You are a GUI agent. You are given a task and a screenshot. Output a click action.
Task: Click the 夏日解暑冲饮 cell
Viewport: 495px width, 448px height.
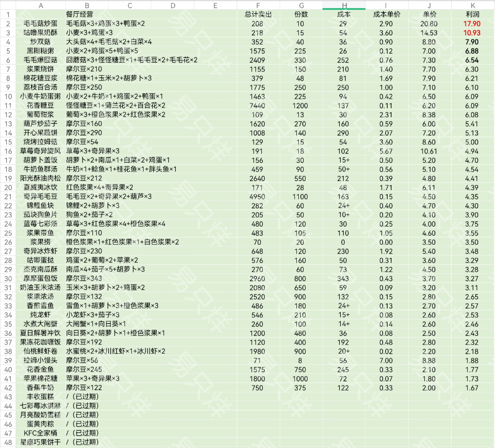41,333
